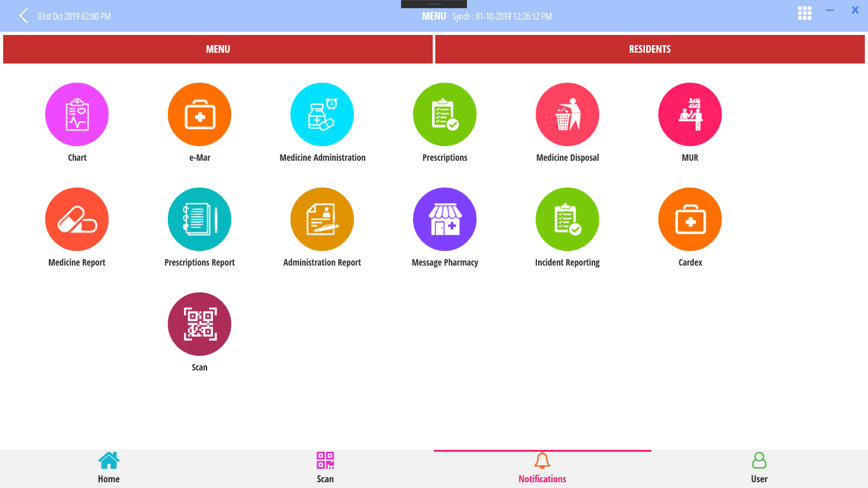Open the Prescriptions module
Image resolution: width=868 pixels, height=488 pixels.
(x=445, y=114)
